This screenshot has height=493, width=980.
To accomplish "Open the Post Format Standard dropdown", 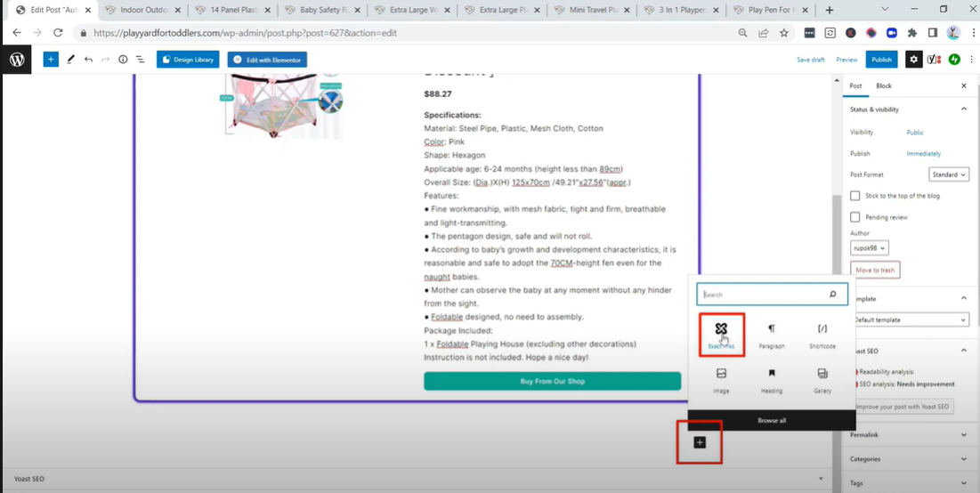I will 949,175.
